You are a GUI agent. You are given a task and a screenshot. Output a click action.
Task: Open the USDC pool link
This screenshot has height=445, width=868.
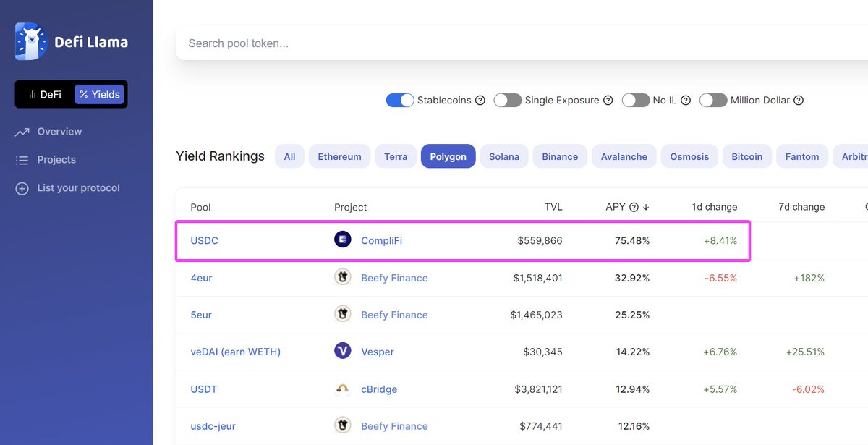click(204, 240)
